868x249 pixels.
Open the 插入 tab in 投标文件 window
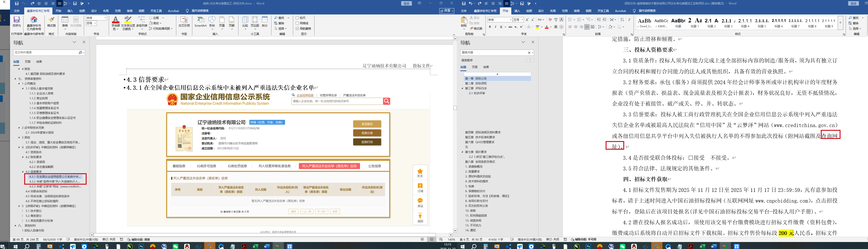click(70, 11)
